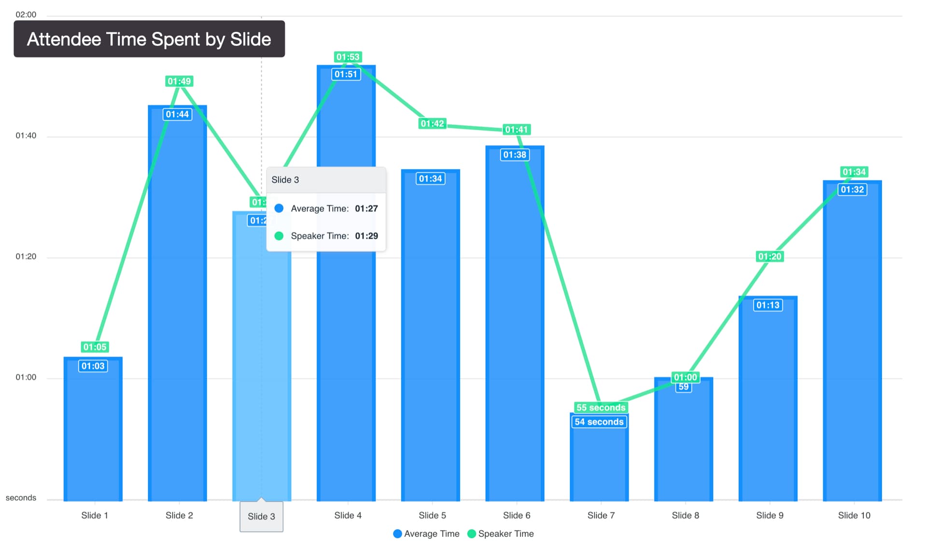Screen dimensions: 927x560
Task: Click the Slide 5 axis label
Action: 432,515
